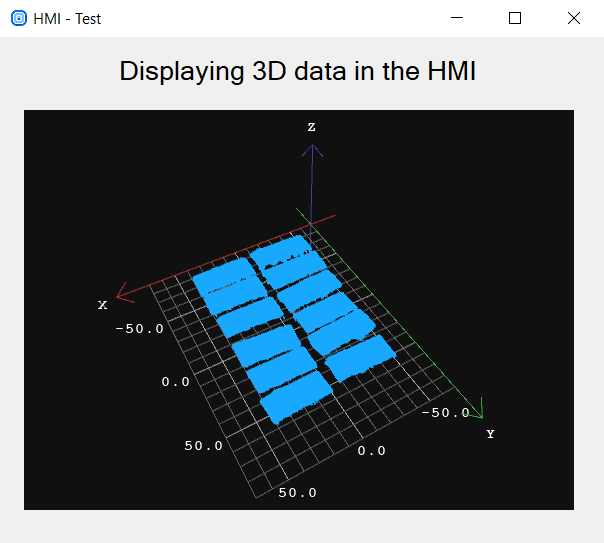Click the 'HMI - Test' window title text
The image size is (604, 543).
click(67, 18)
